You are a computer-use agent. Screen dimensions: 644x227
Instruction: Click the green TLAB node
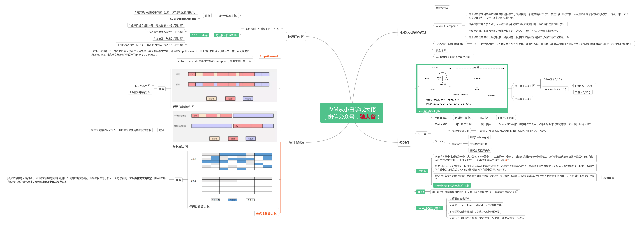point(421,192)
